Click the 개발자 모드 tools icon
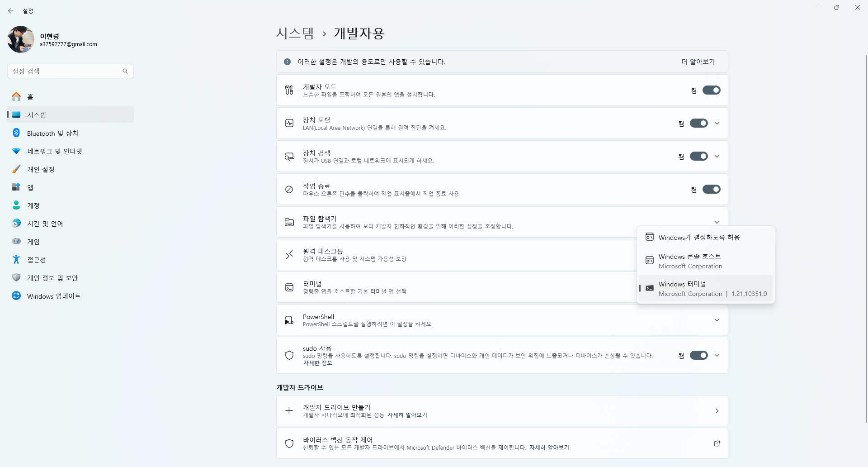Viewport: 868px width, 467px height. [x=289, y=90]
